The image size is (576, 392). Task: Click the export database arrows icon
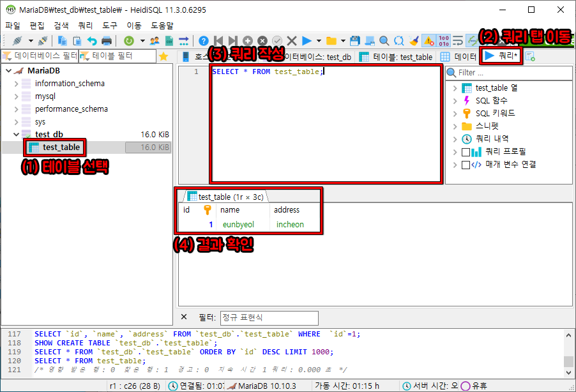184,40
